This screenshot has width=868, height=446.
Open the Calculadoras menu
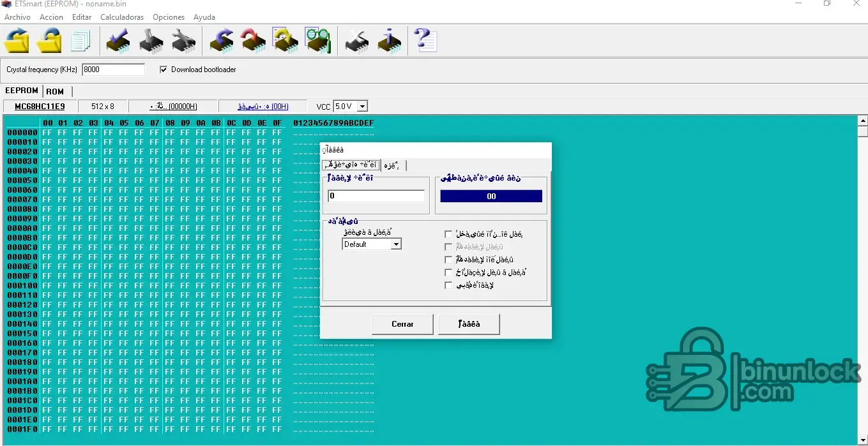(x=121, y=17)
